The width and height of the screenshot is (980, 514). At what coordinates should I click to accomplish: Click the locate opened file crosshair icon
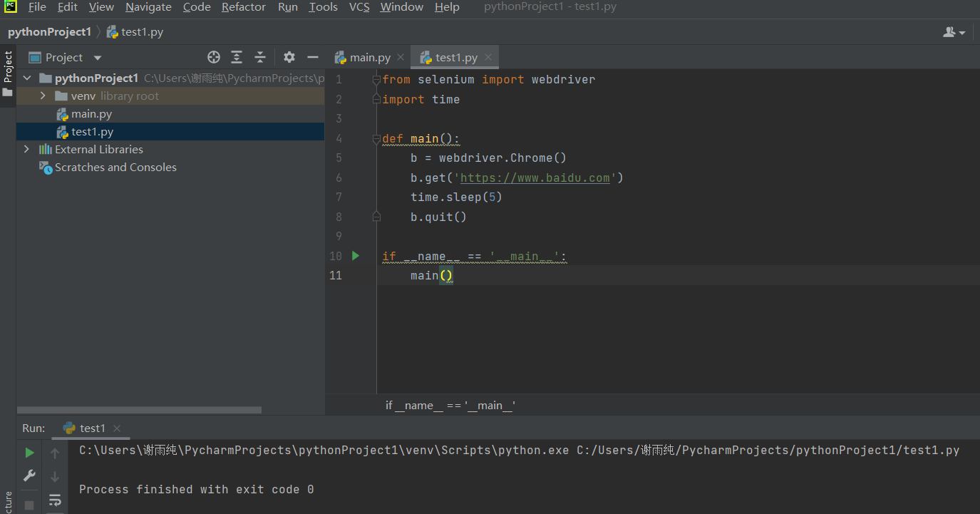[x=213, y=57]
